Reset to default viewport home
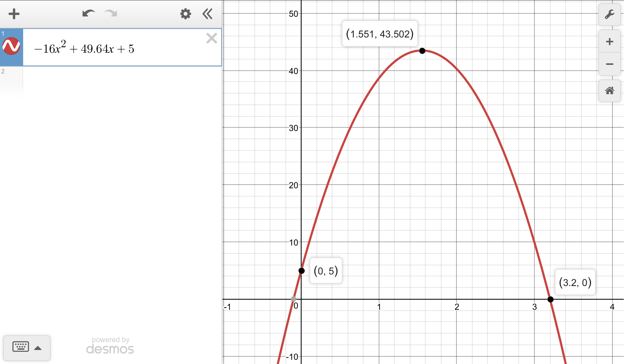This screenshot has height=364, width=624. [609, 90]
